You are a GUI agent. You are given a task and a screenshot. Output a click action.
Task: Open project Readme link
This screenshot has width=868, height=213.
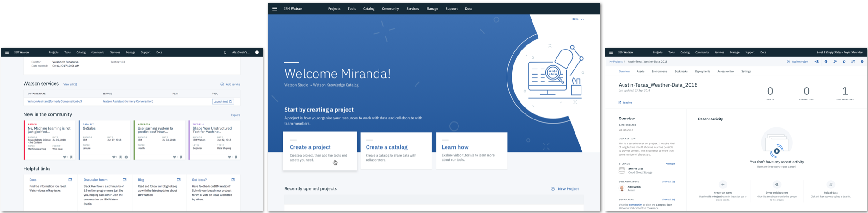click(625, 103)
